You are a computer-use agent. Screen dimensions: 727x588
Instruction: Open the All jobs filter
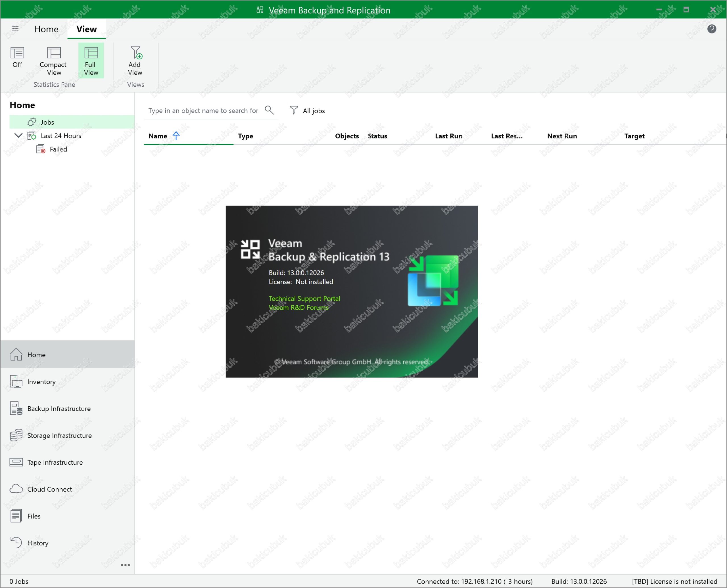(314, 111)
